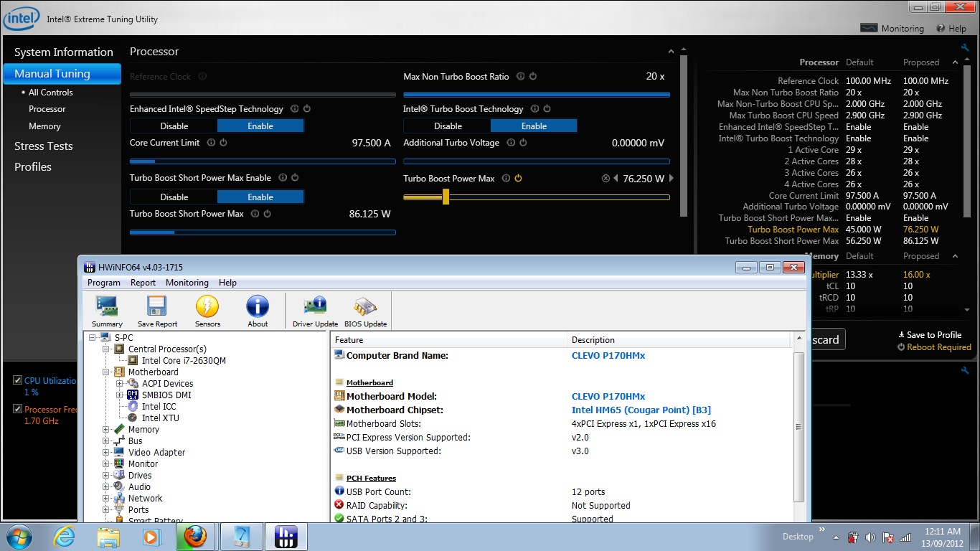Open Stress Tests section
This screenshot has width=980, height=551.
(44, 146)
